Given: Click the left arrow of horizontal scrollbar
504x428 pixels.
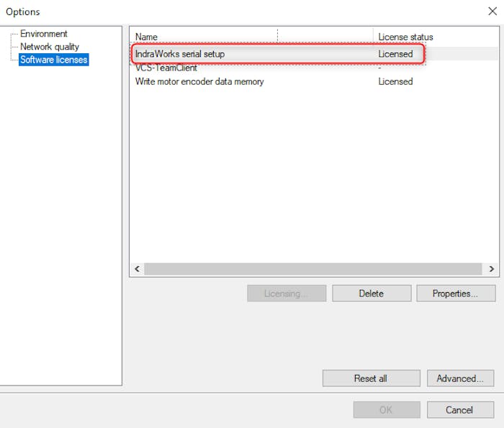Looking at the screenshot, I should (x=137, y=268).
